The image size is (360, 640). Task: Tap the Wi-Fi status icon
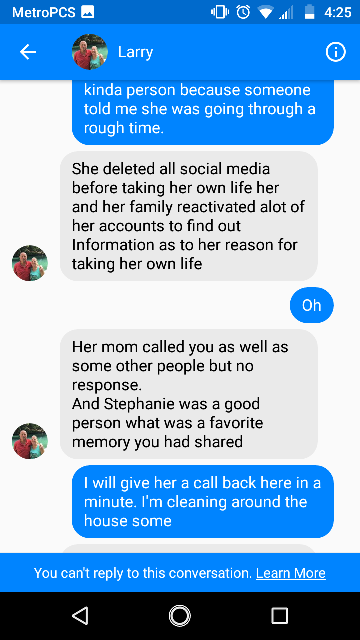(x=266, y=12)
